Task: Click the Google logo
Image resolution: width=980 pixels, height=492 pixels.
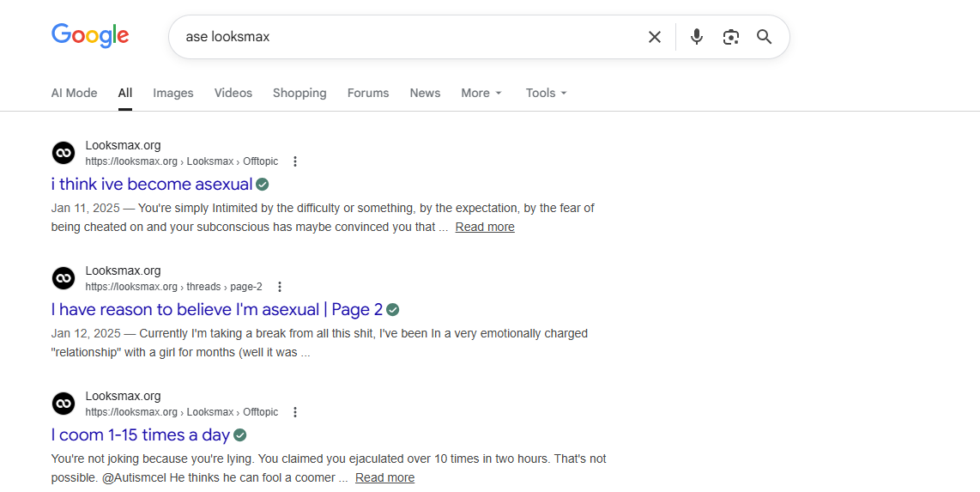Action: (90, 36)
